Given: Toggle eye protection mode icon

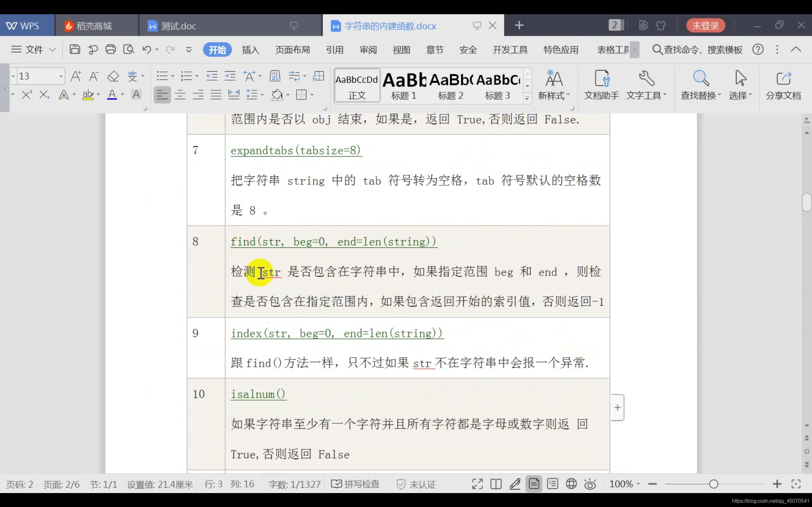Looking at the screenshot, I should click(590, 484).
